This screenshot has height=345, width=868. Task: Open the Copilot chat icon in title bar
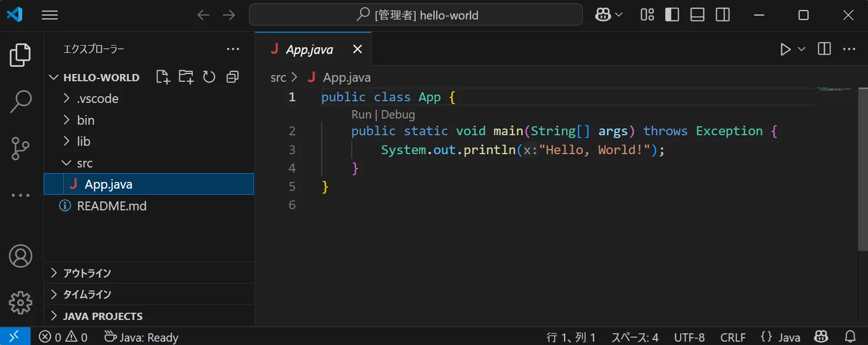pyautogui.click(x=603, y=15)
